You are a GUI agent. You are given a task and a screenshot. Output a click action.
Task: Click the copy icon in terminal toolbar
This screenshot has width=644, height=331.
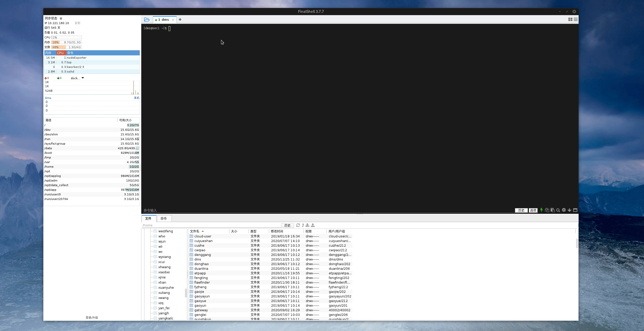(547, 210)
